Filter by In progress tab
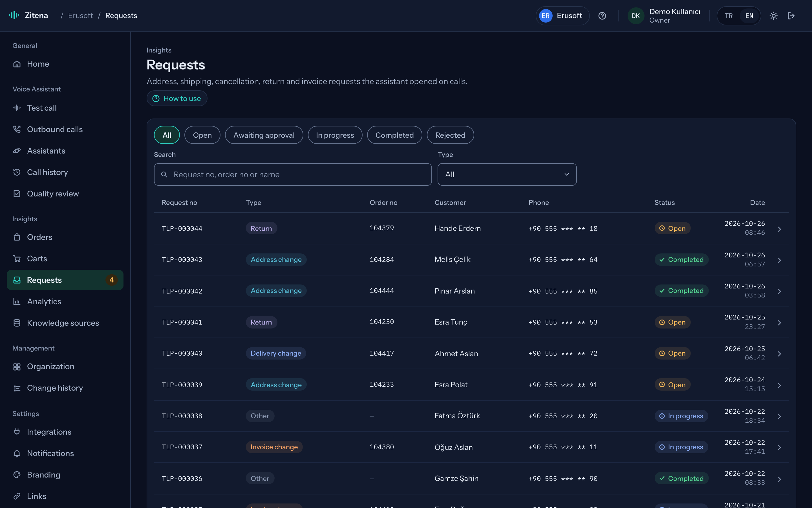Viewport: 812px width, 508px height. (x=335, y=135)
